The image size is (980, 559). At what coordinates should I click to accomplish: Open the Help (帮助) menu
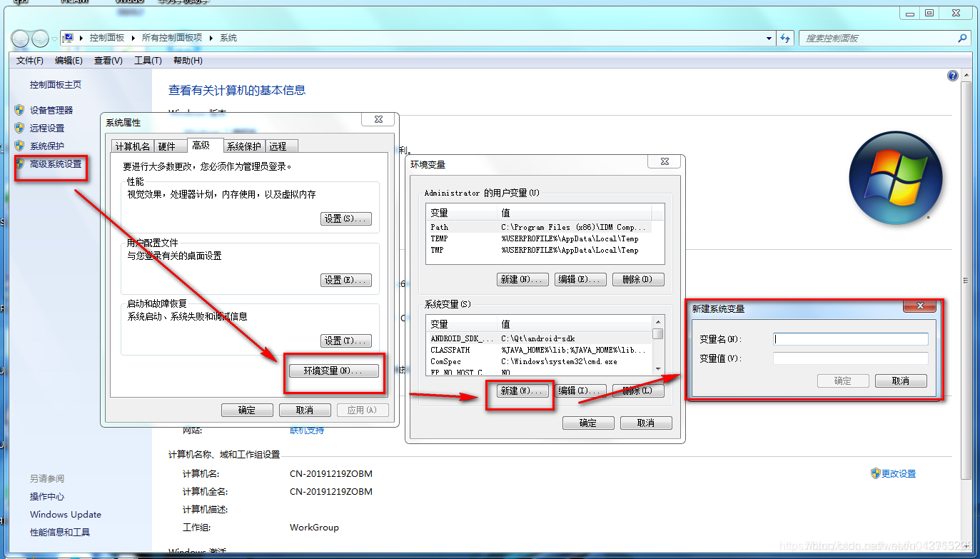coord(188,61)
